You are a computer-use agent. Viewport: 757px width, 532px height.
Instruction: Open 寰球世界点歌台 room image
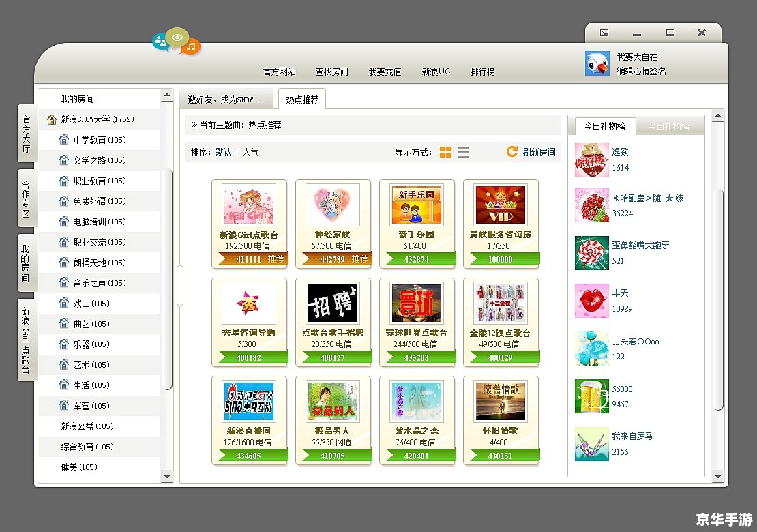coord(417,303)
